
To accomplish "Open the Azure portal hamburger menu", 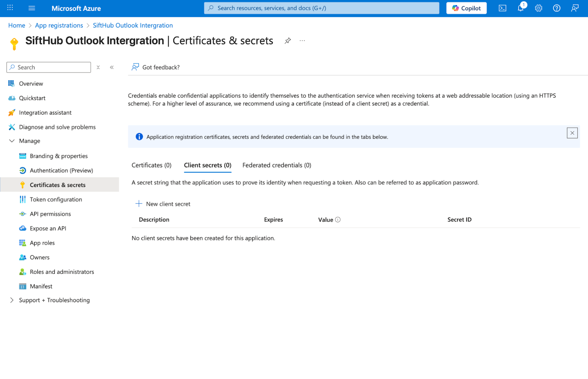I will tap(32, 8).
